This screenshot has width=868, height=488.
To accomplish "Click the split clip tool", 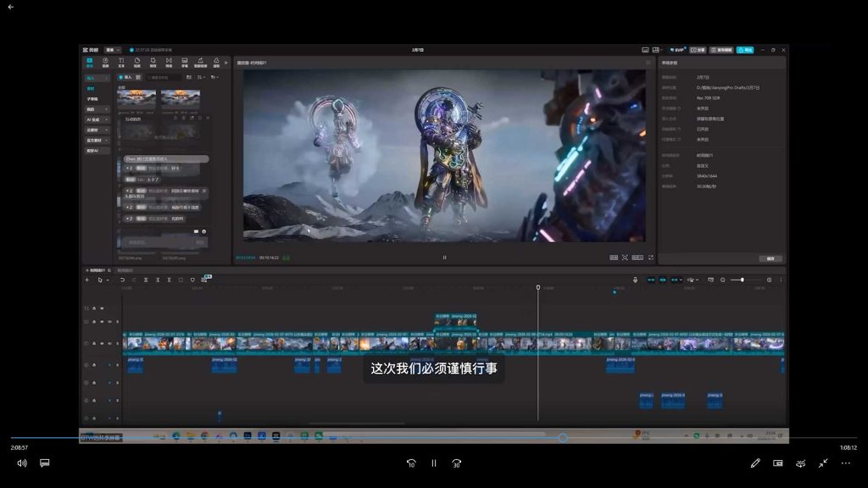I will pyautogui.click(x=146, y=280).
